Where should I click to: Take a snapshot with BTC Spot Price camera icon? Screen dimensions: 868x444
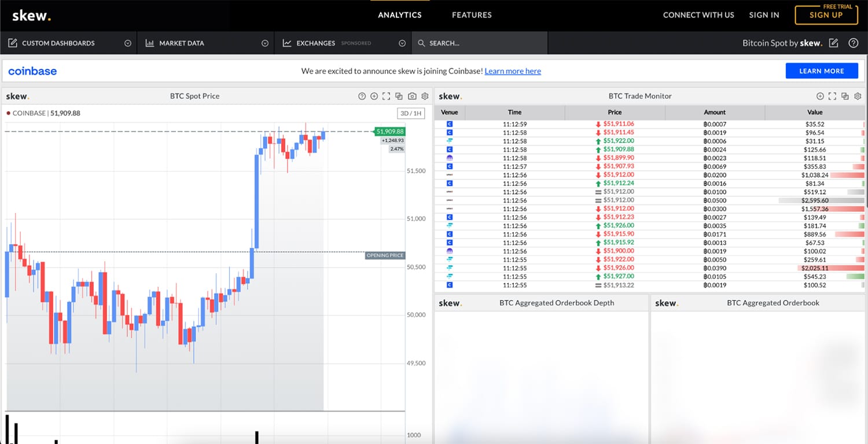coord(412,96)
